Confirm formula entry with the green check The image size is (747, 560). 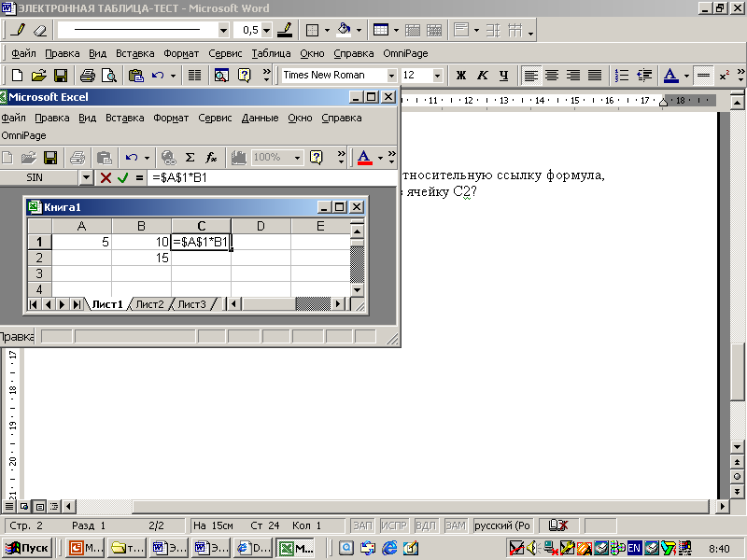(123, 177)
